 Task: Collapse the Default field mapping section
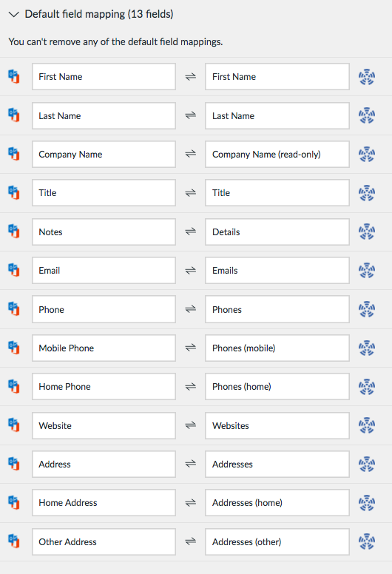(x=13, y=15)
